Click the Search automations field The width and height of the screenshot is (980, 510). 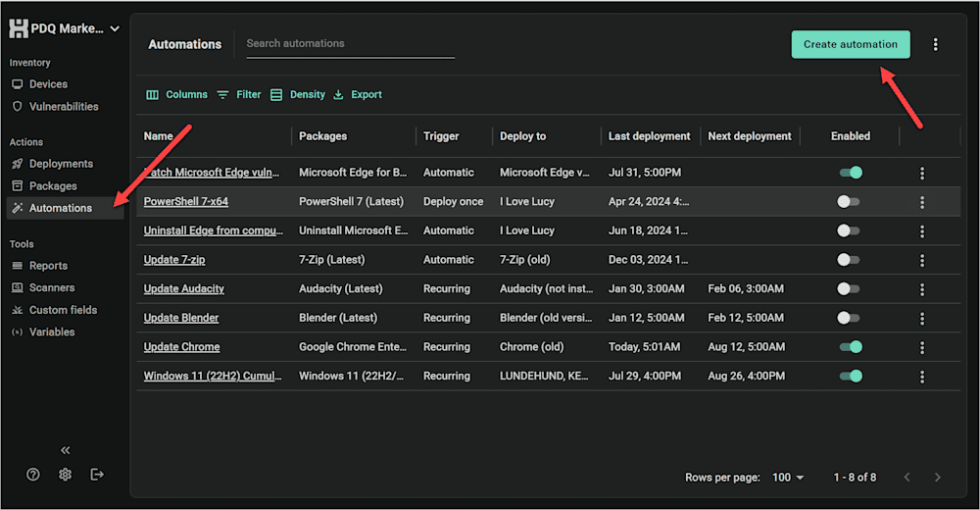tap(350, 44)
